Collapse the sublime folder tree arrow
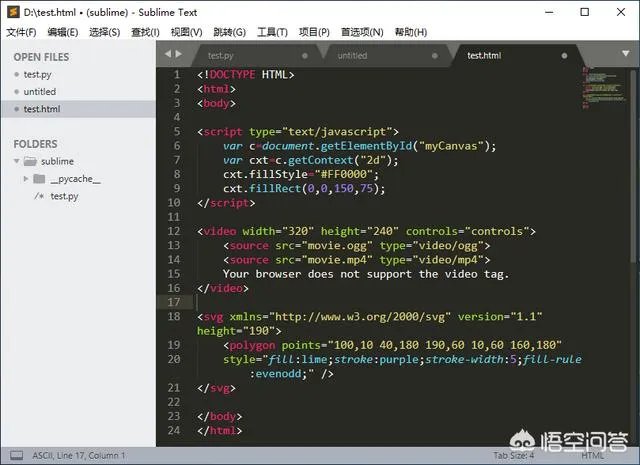 pos(17,161)
